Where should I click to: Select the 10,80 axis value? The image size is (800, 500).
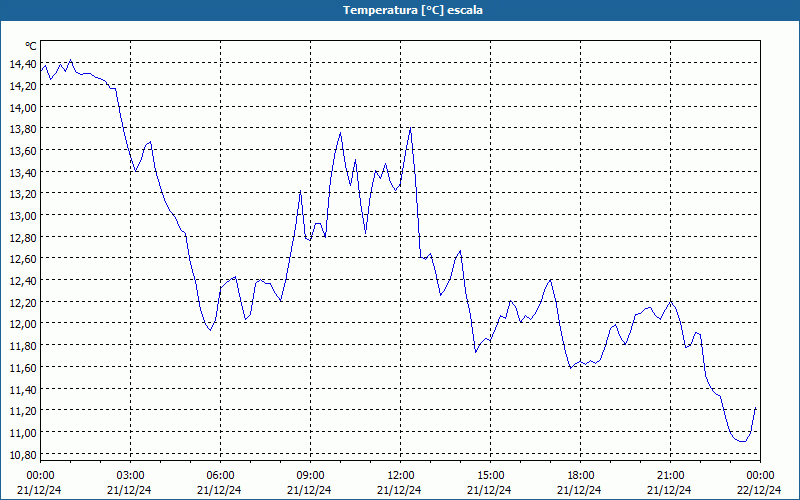[23, 454]
